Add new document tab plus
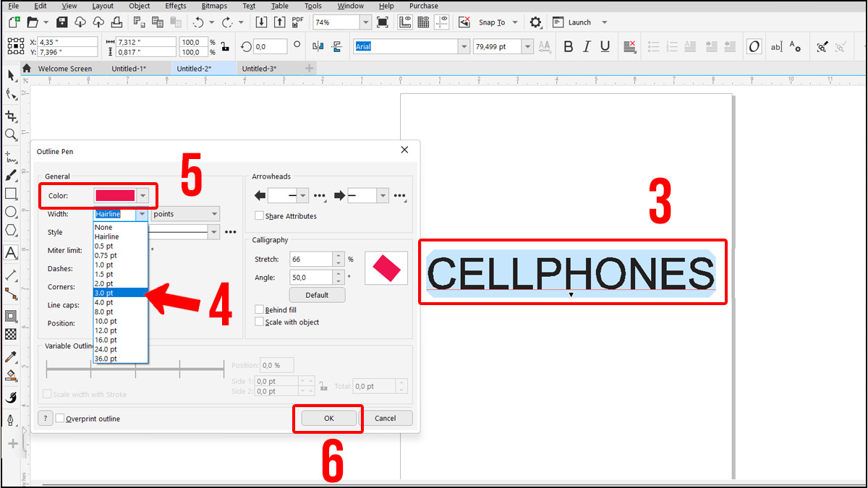 coord(310,69)
